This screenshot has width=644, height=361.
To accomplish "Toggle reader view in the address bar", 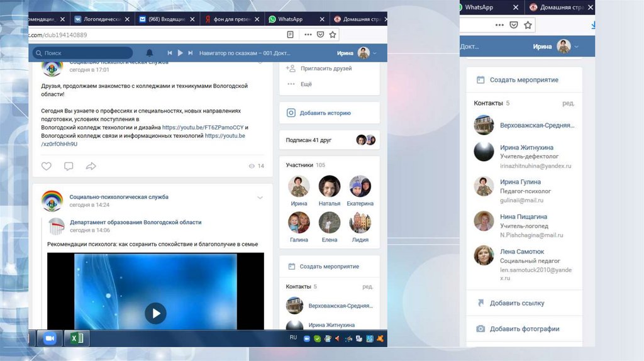I will [x=290, y=35].
